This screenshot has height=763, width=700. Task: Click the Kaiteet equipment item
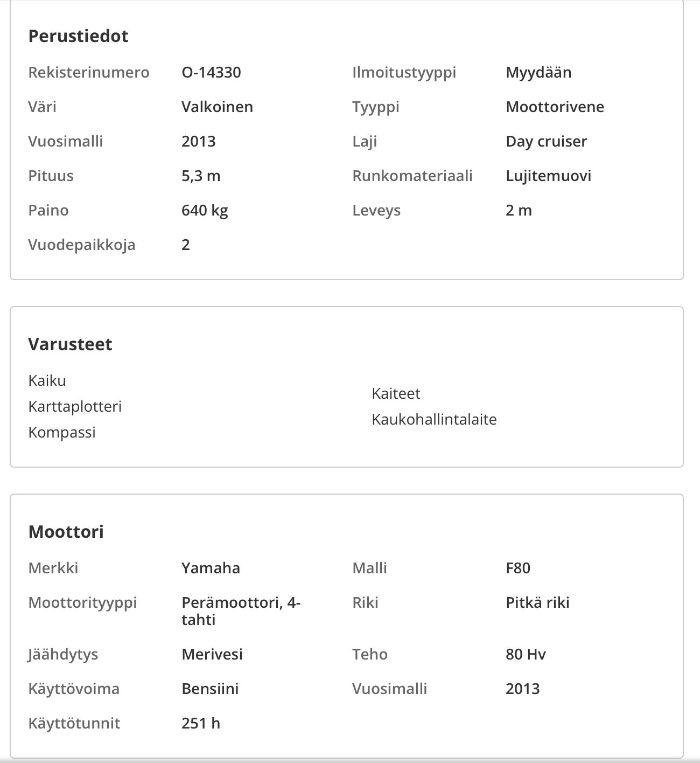click(x=396, y=393)
